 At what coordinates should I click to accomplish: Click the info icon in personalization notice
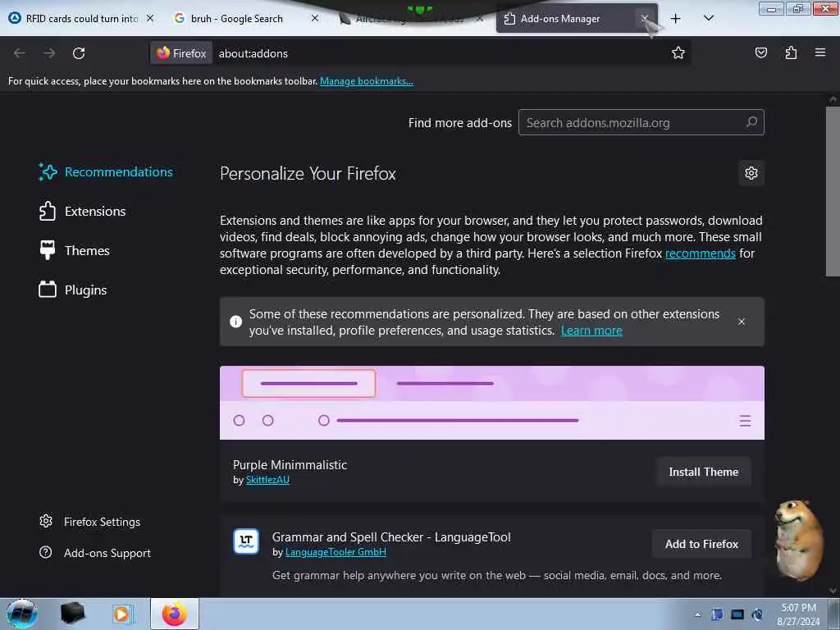[235, 322]
